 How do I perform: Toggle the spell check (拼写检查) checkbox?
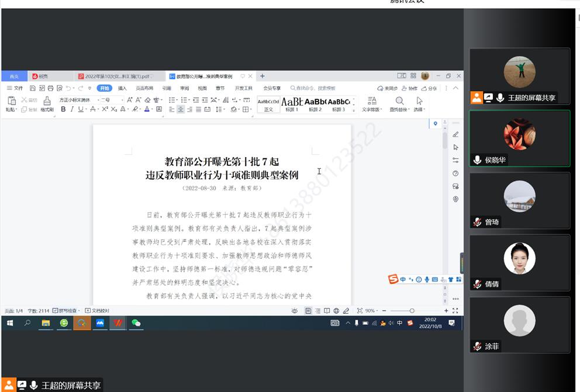pyautogui.click(x=56, y=311)
